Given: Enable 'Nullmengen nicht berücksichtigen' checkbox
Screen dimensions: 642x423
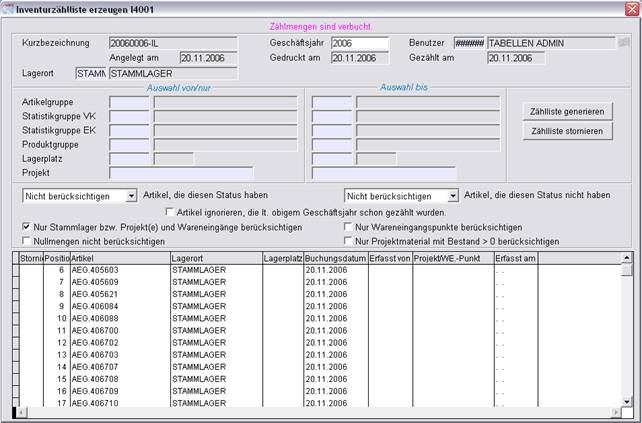Looking at the screenshot, I should 27,241.
